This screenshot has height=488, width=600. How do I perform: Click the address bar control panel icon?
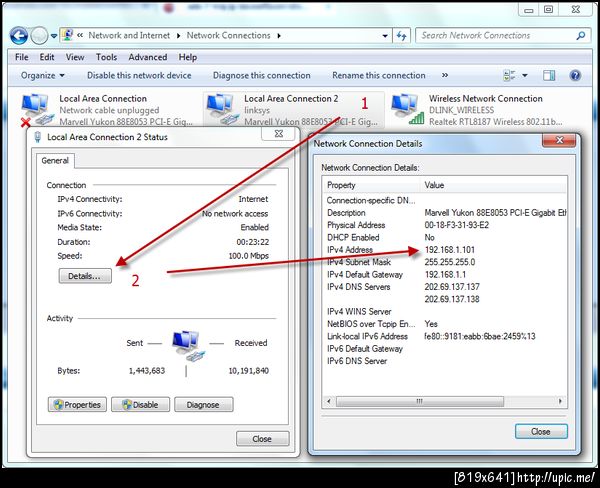click(67, 35)
